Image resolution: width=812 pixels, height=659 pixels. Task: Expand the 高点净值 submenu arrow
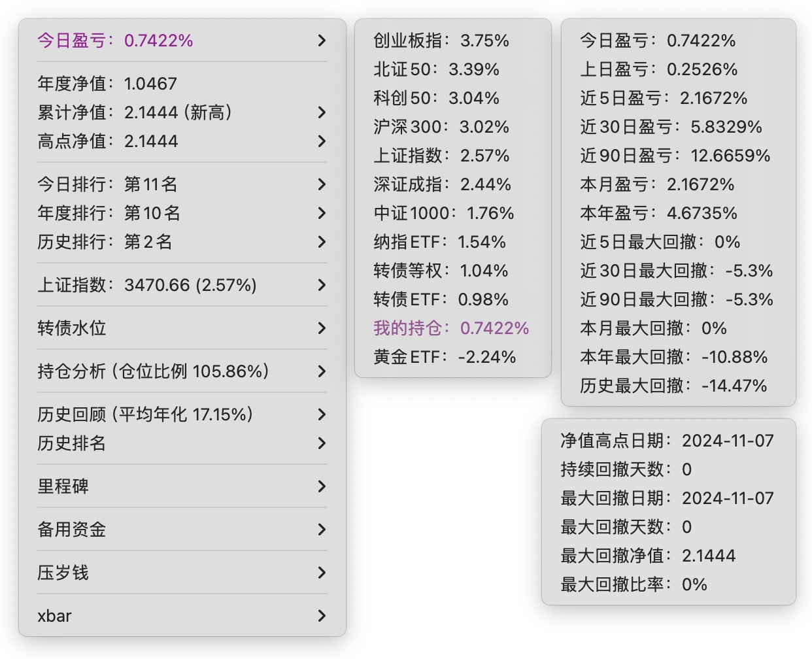[321, 141]
